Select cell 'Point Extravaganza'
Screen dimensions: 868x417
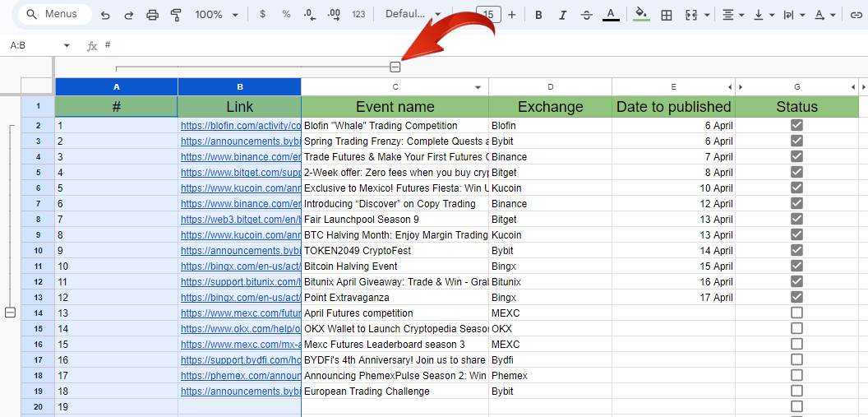point(395,298)
